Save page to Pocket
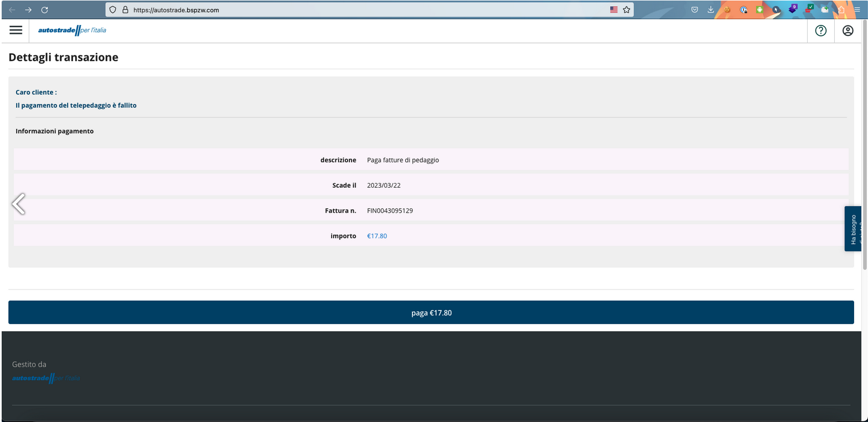 [x=695, y=9]
